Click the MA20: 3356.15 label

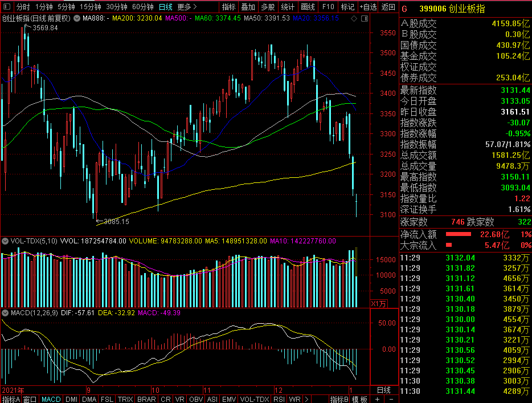(x=316, y=18)
